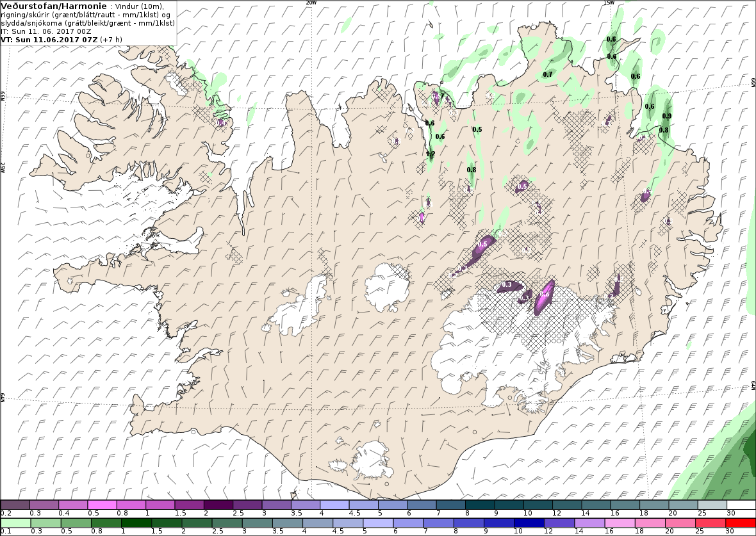The image size is (756, 536).
Task: Select the upper legend swatch starting at 0.2
Action: click(15, 505)
